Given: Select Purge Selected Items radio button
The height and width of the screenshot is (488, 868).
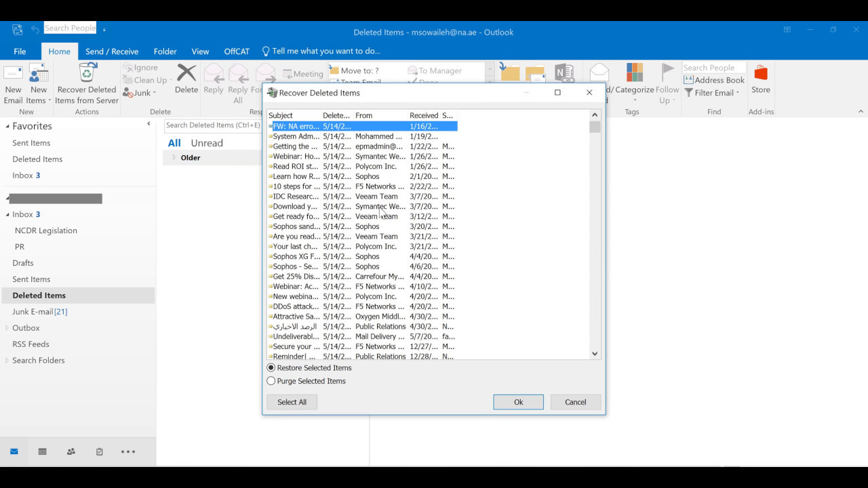Looking at the screenshot, I should (x=271, y=381).
